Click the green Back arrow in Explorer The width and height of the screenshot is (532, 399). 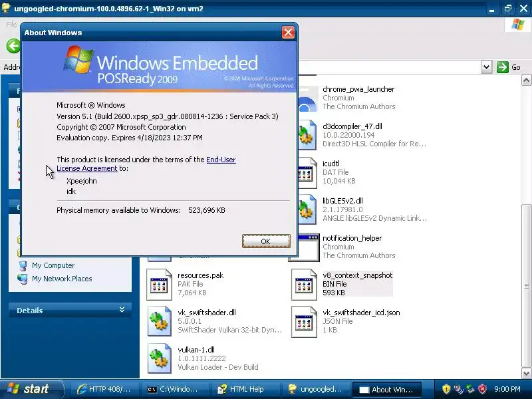tap(13, 46)
